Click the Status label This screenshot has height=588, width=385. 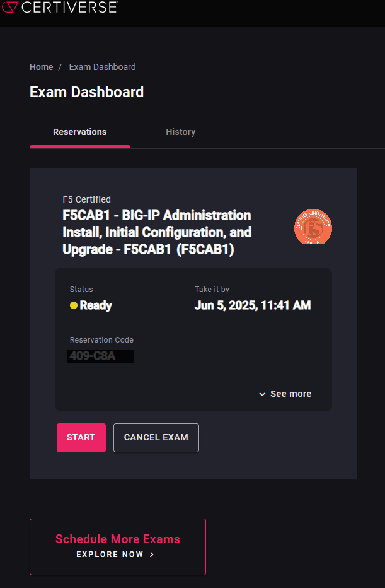81,290
